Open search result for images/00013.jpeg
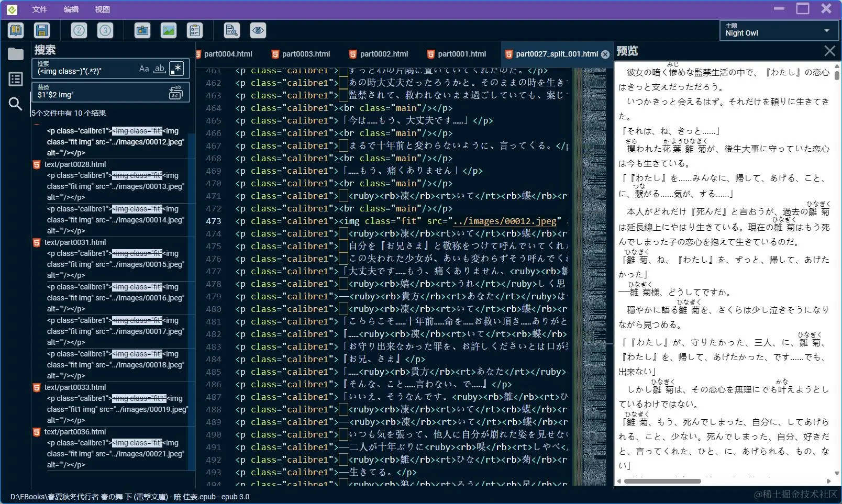This screenshot has width=842, height=504. pos(115,186)
